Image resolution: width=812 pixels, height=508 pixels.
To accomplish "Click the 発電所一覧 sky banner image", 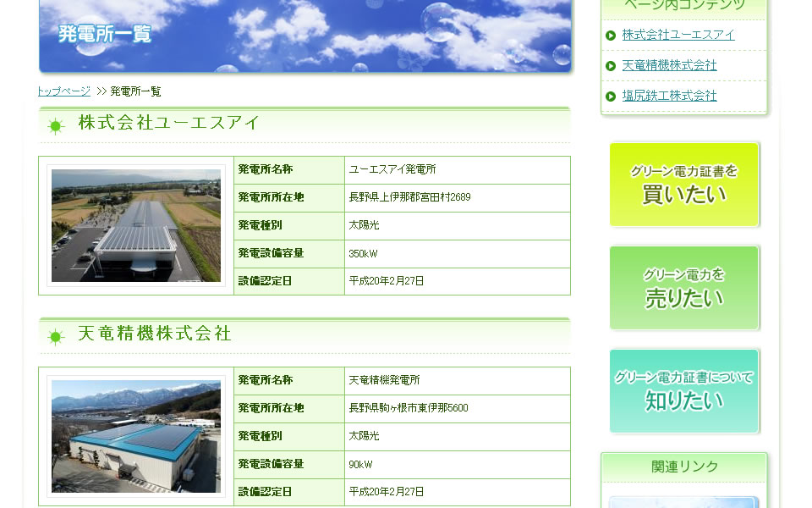I will (x=305, y=36).
